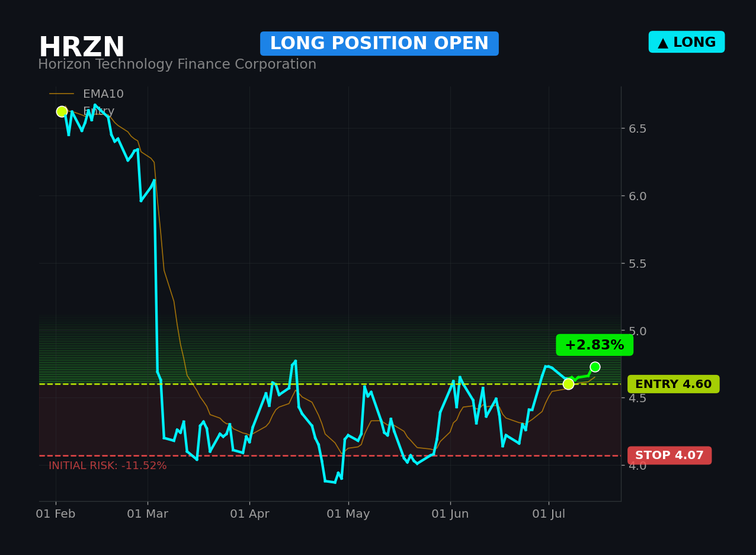
Task: Click the 5.5 price axis label
Action: (638, 264)
